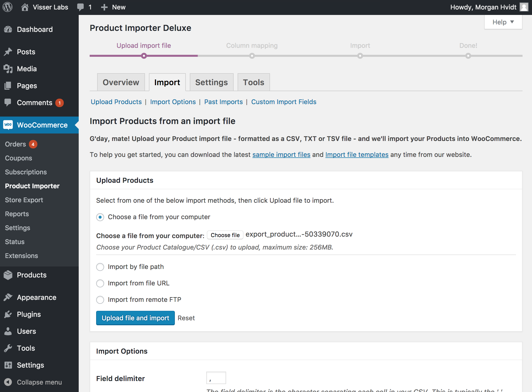This screenshot has width=532, height=392.
Task: Select Import by file path radio button
Action: 100,267
